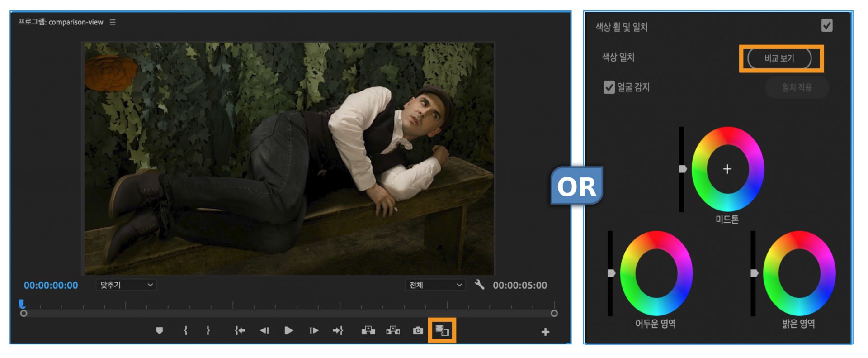868x358 pixels.
Task: Step back one frame
Action: pyautogui.click(x=264, y=331)
